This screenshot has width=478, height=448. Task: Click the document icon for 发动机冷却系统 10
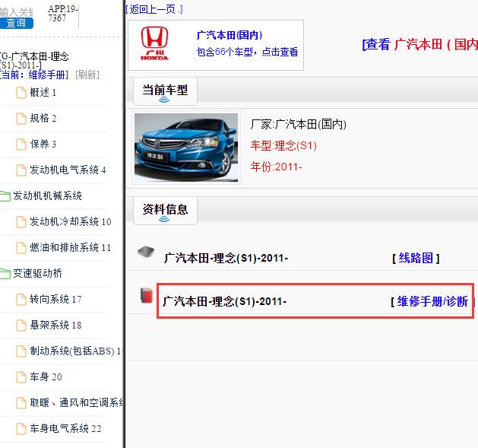tap(21, 222)
